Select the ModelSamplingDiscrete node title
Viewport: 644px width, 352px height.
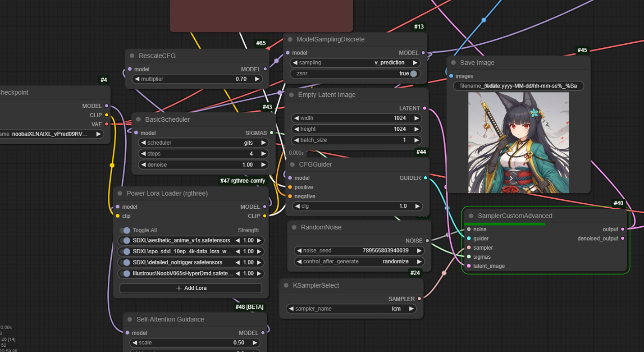tap(331, 39)
